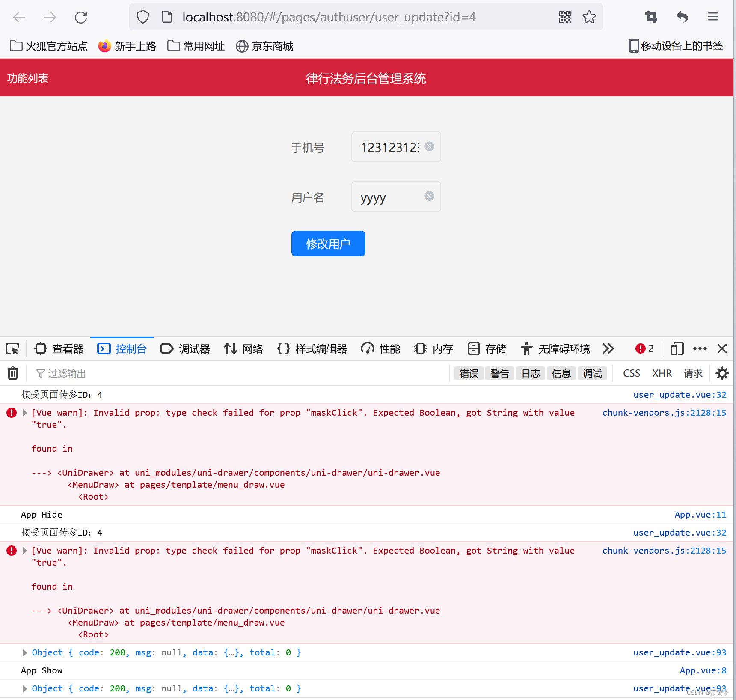Expand the second Vue warn error message
736x700 pixels.
point(24,551)
